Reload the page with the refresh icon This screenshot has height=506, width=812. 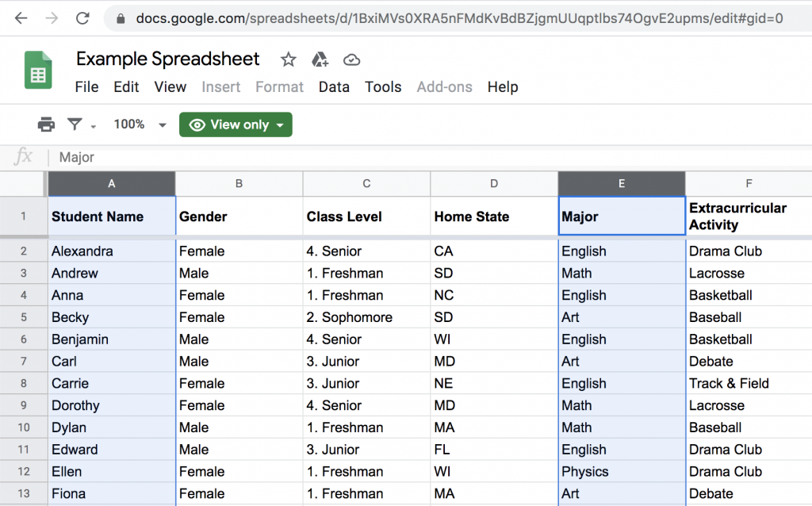pos(82,18)
